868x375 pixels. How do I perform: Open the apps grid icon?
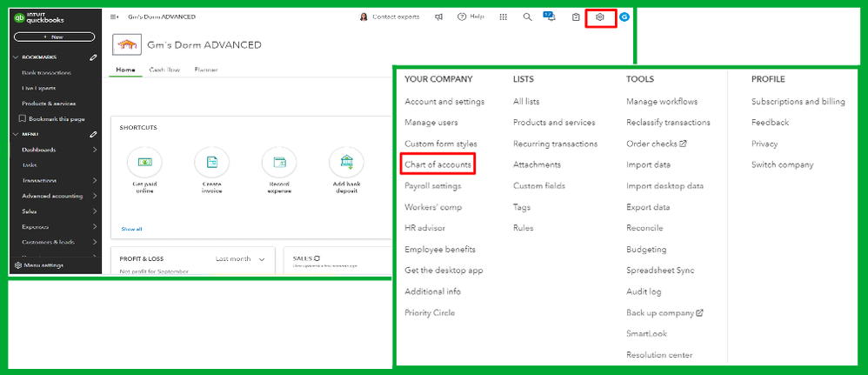point(504,17)
